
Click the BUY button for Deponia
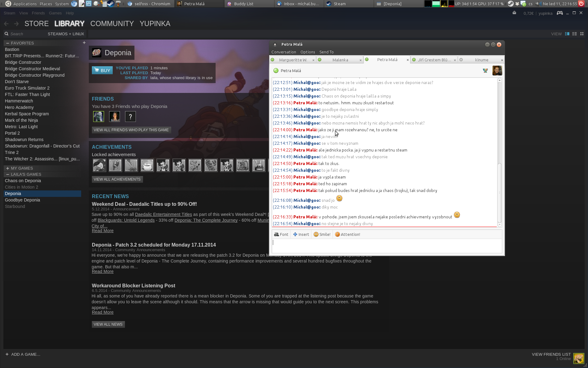coord(102,70)
